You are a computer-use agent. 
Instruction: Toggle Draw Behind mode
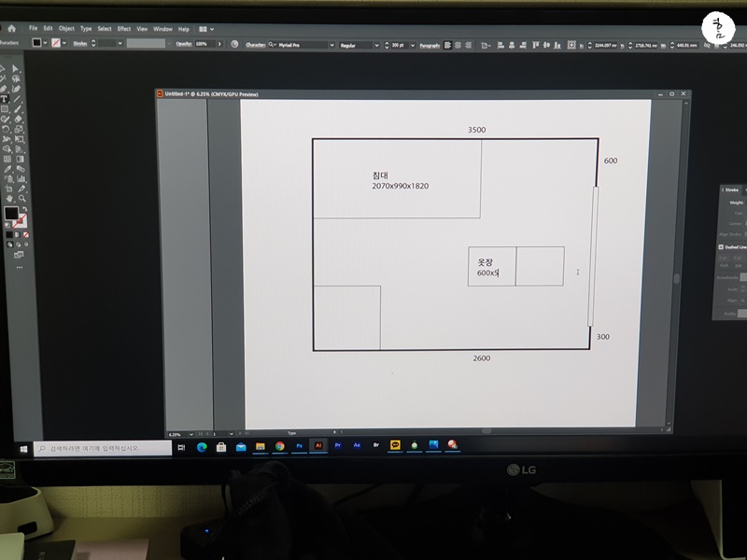tap(18, 245)
